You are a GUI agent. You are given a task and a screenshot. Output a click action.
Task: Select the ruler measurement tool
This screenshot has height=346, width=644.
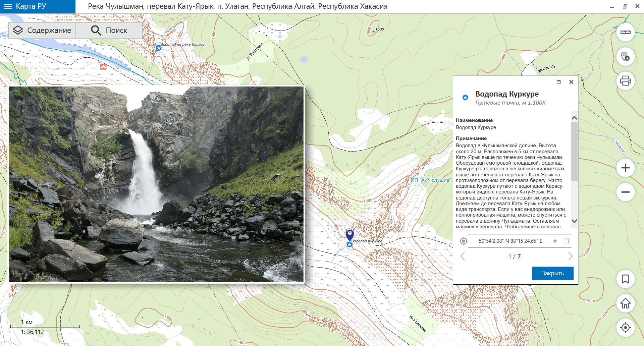(625, 33)
